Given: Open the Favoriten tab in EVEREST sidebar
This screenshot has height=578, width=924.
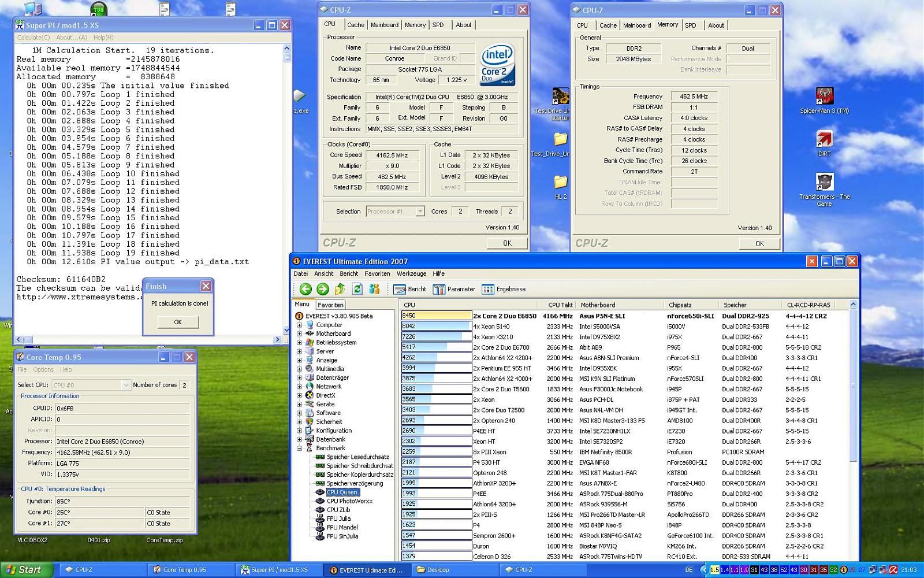Looking at the screenshot, I should click(330, 305).
